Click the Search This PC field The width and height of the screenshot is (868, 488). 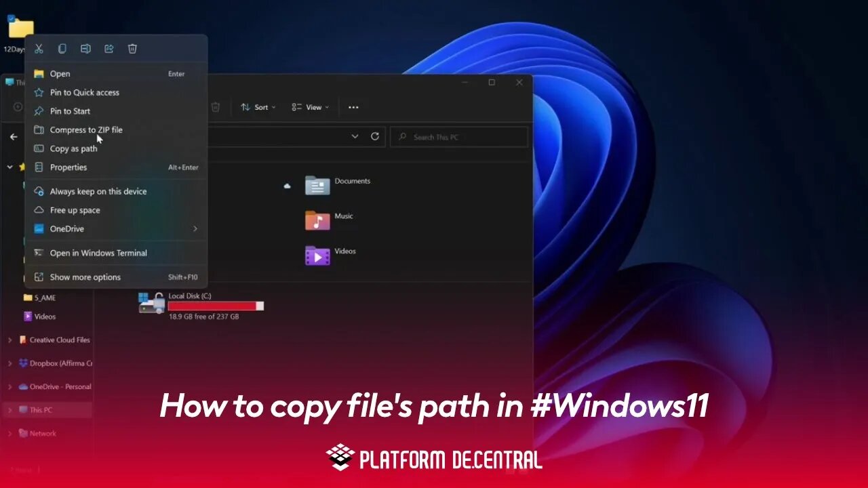point(459,137)
